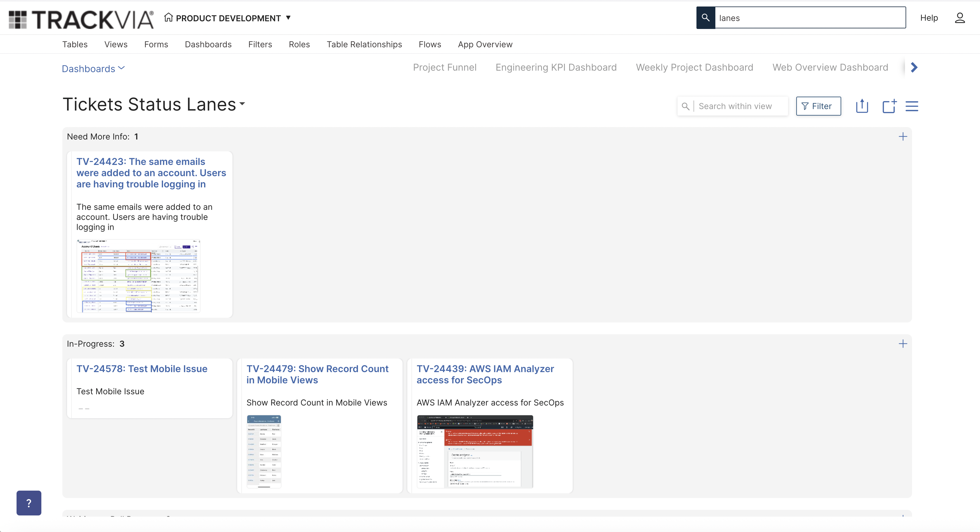Open ticket TV-24479 Show Record Count link
The image size is (980, 532).
317,374
